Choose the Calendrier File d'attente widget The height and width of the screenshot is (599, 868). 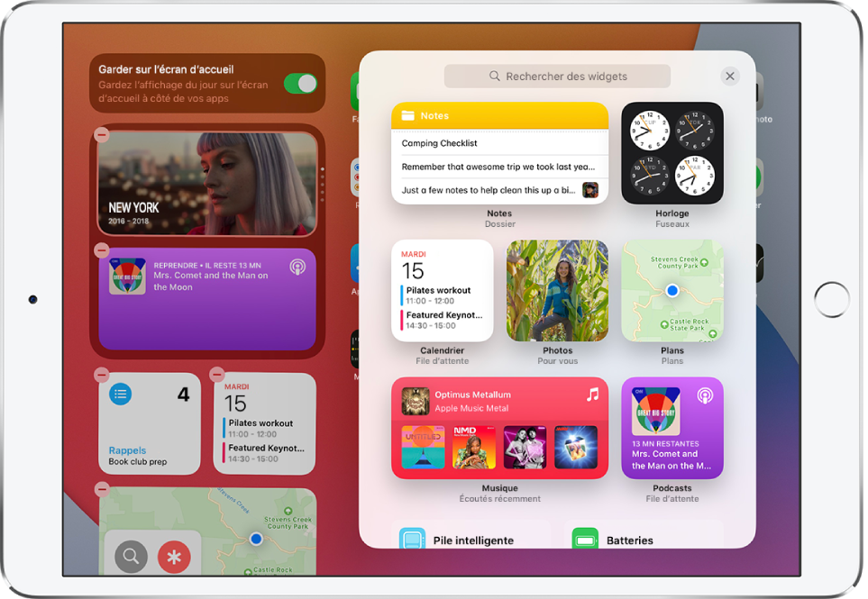coord(442,290)
